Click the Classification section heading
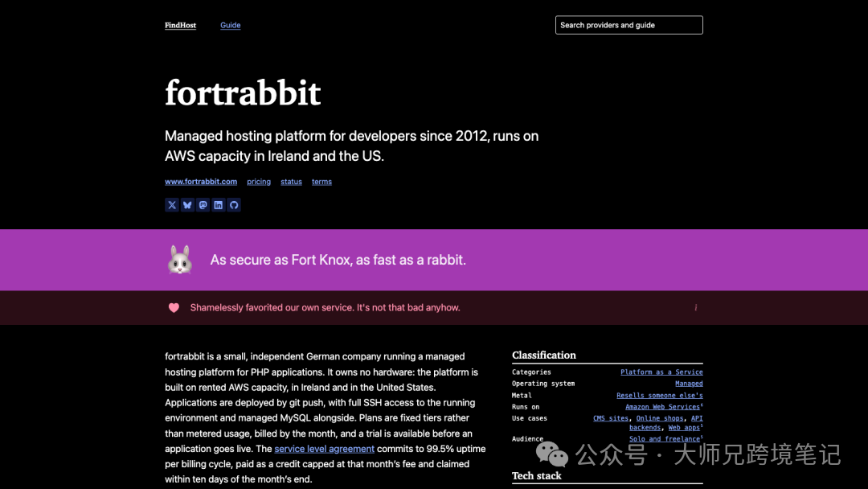This screenshot has width=868, height=489. tap(543, 355)
